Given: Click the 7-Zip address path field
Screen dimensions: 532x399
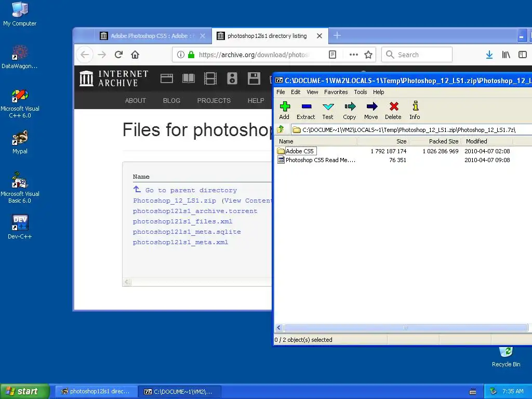Looking at the screenshot, I should [x=411, y=129].
